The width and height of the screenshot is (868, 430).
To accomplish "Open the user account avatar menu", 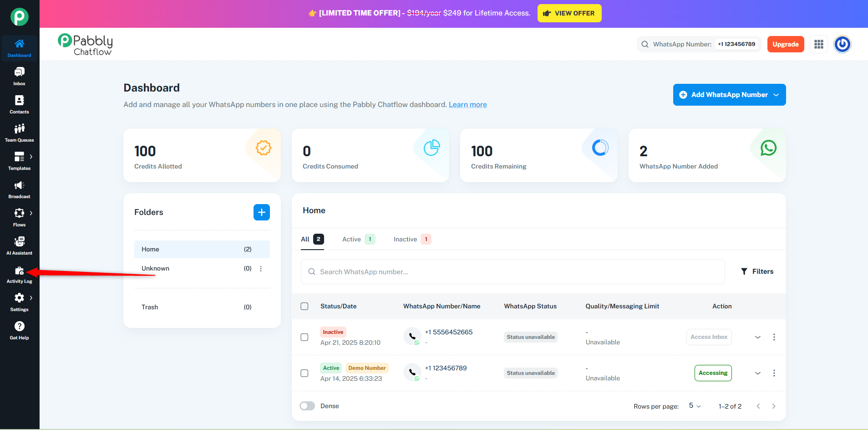I will coord(843,44).
